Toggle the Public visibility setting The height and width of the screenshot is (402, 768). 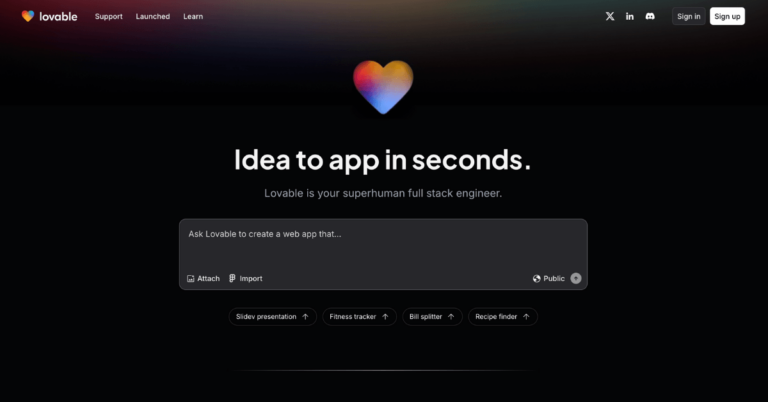pos(549,279)
